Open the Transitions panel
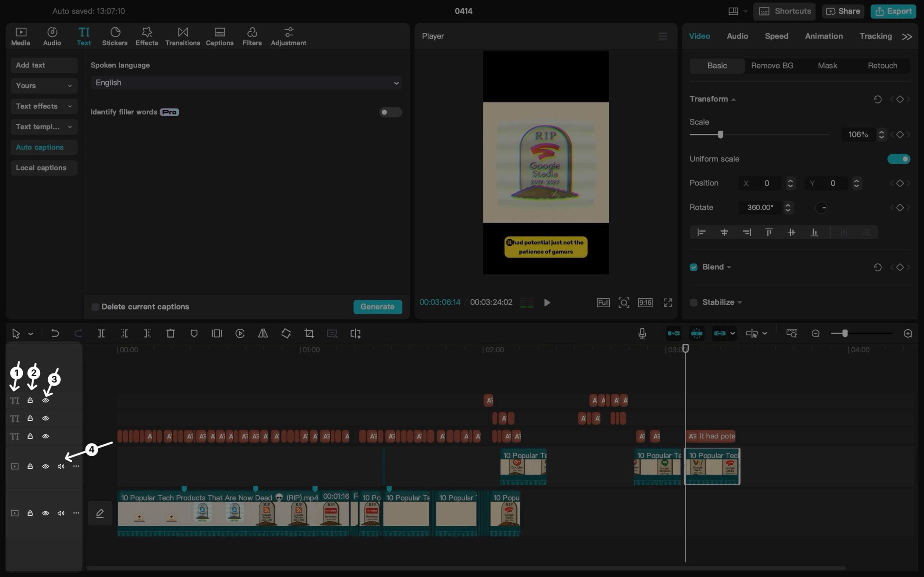The width and height of the screenshot is (924, 577). [x=183, y=36]
